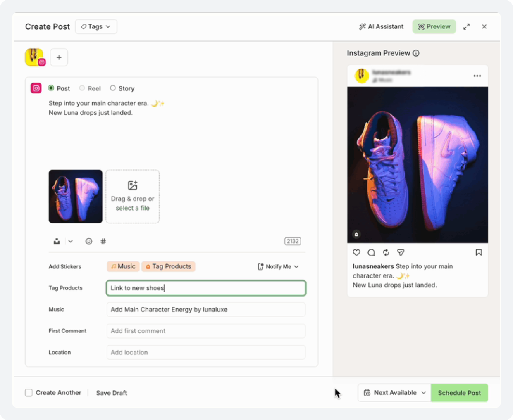
Task: Select the Story radio option
Action: 112,88
